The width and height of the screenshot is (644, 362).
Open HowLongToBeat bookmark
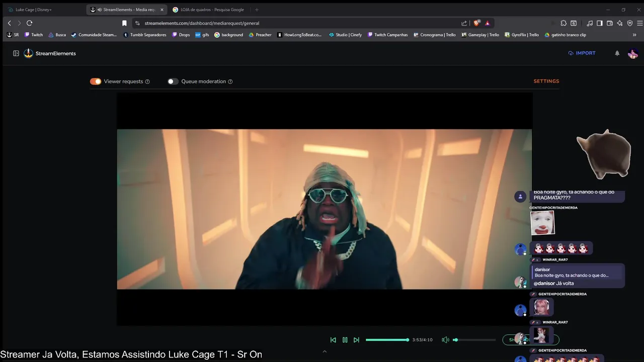click(299, 35)
